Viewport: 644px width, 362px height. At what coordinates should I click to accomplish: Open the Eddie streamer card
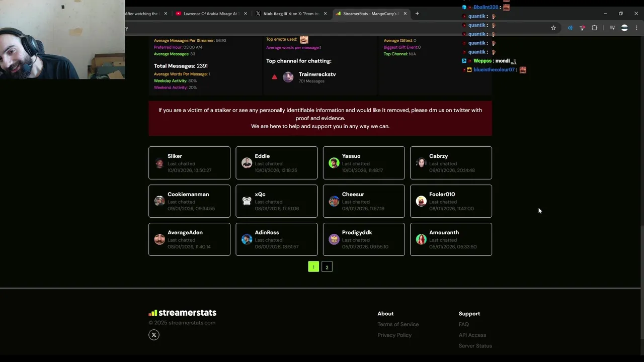coord(276,163)
